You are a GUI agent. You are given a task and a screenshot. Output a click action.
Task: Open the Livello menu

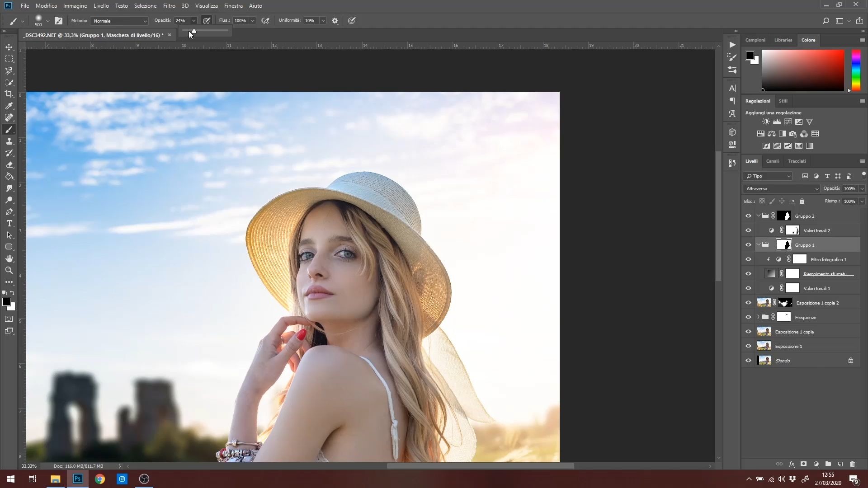point(101,6)
